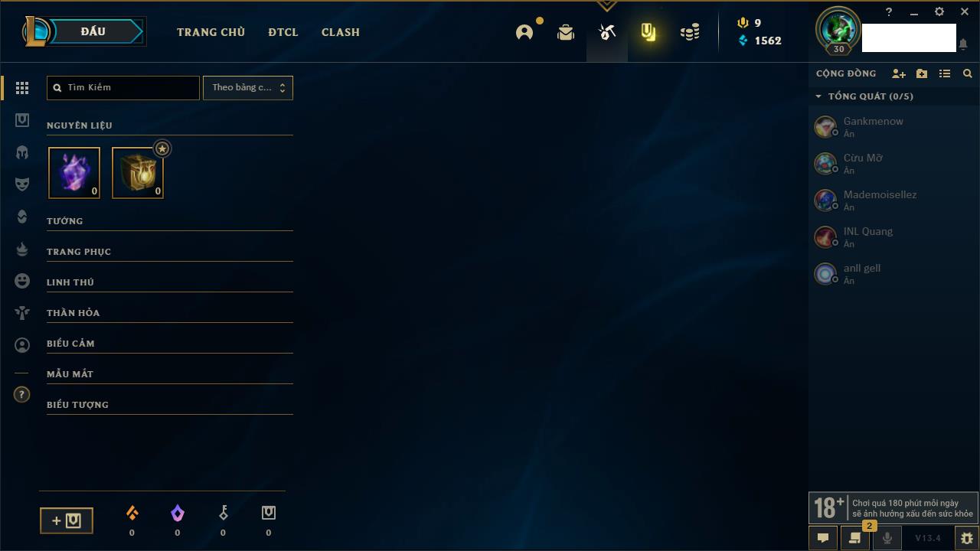Open the new friend folder icon
980x551 pixels.
tap(922, 73)
